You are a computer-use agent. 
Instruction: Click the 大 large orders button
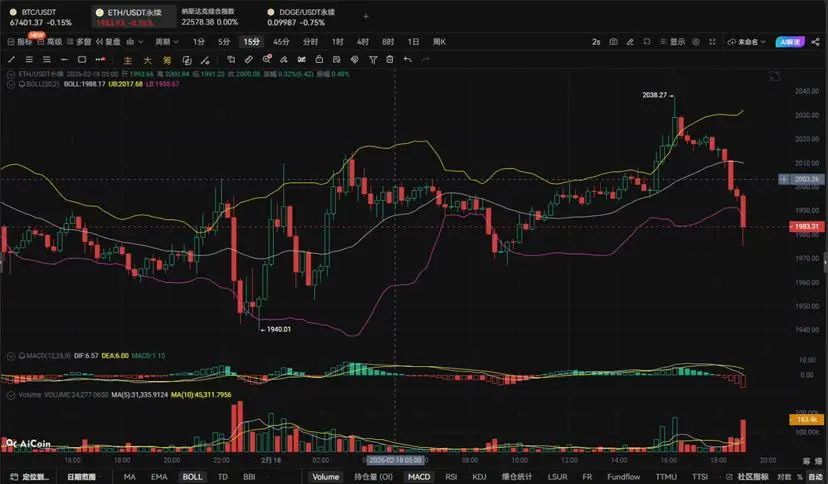147,60
